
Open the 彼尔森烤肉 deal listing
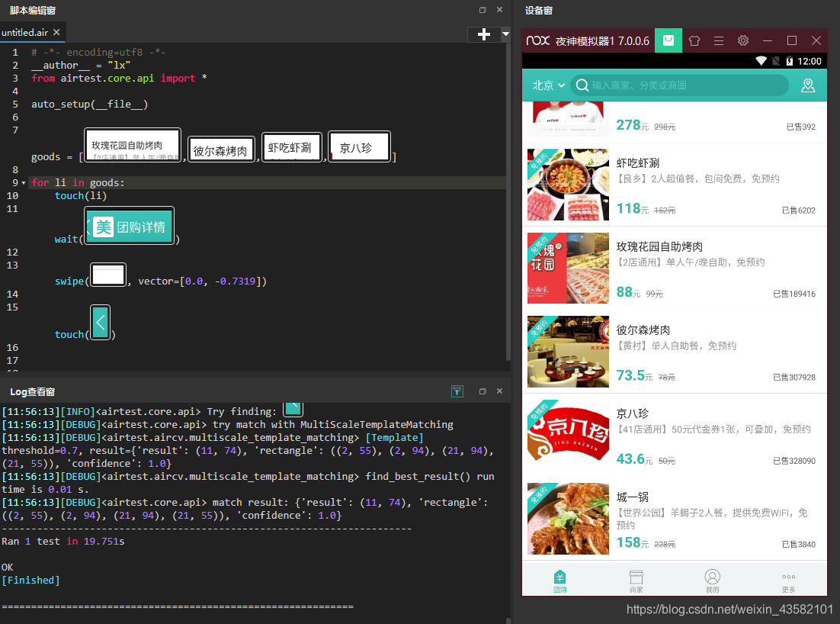click(675, 352)
